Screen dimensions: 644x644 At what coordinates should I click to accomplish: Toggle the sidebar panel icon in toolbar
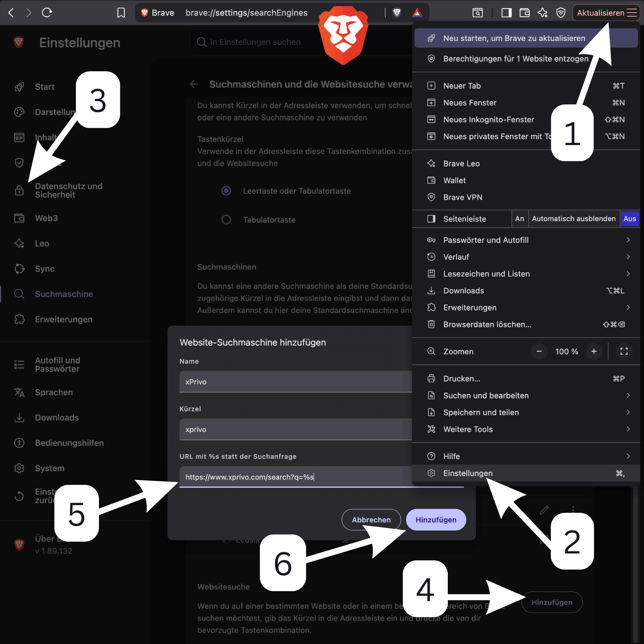[506, 13]
